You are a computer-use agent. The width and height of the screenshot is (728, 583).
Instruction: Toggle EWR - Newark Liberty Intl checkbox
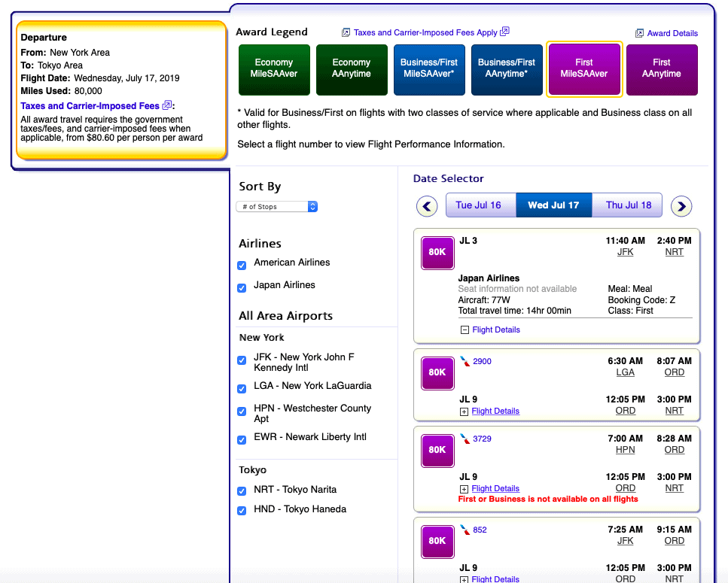tap(242, 439)
